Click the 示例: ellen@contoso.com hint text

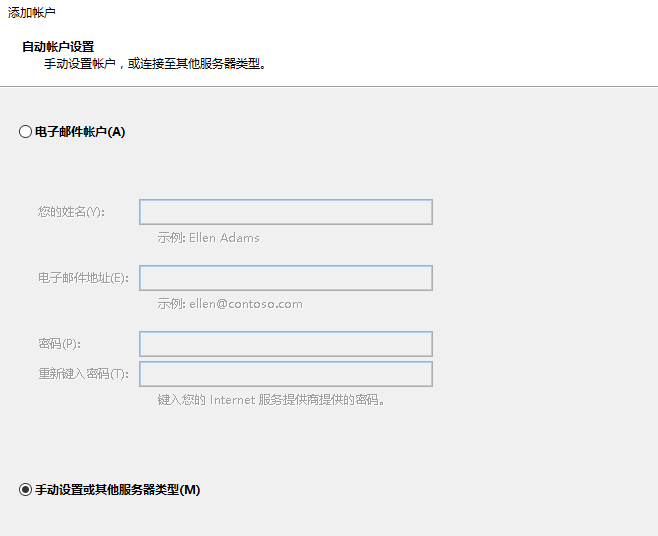tap(229, 304)
